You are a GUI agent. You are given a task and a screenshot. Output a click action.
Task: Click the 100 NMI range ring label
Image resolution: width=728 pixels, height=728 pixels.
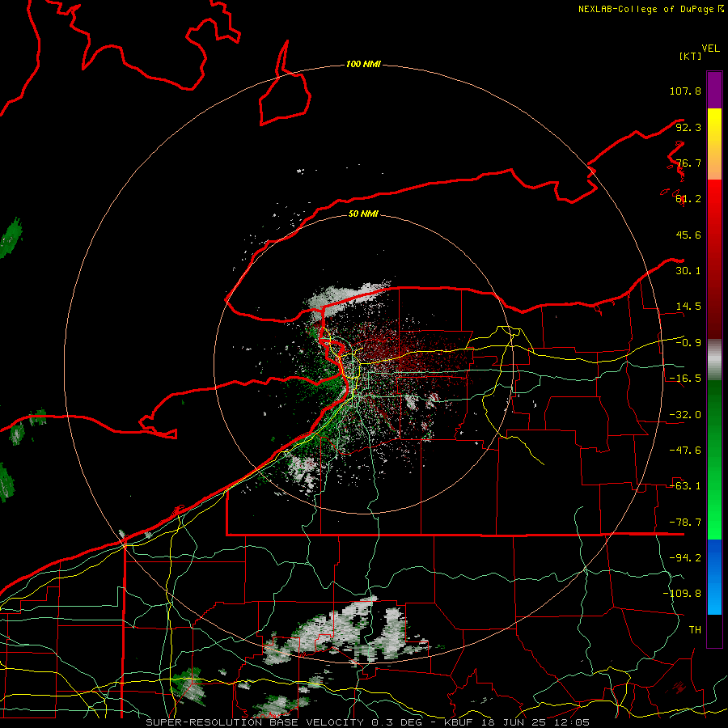pos(363,64)
